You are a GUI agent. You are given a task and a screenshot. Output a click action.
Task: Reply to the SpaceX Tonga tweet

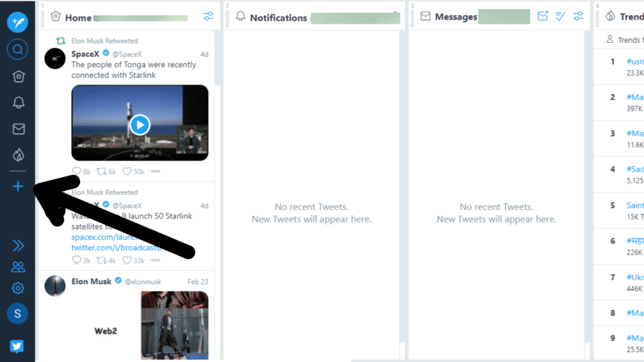click(76, 171)
